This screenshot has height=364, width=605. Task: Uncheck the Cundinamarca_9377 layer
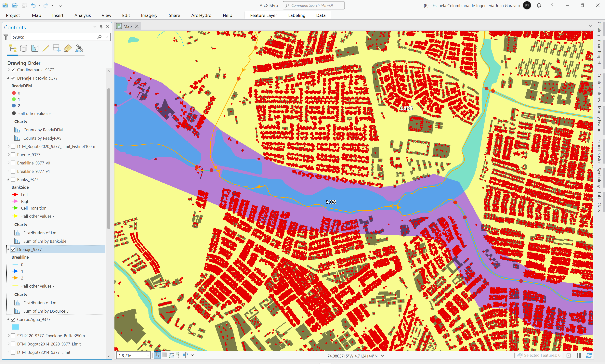[x=13, y=70]
